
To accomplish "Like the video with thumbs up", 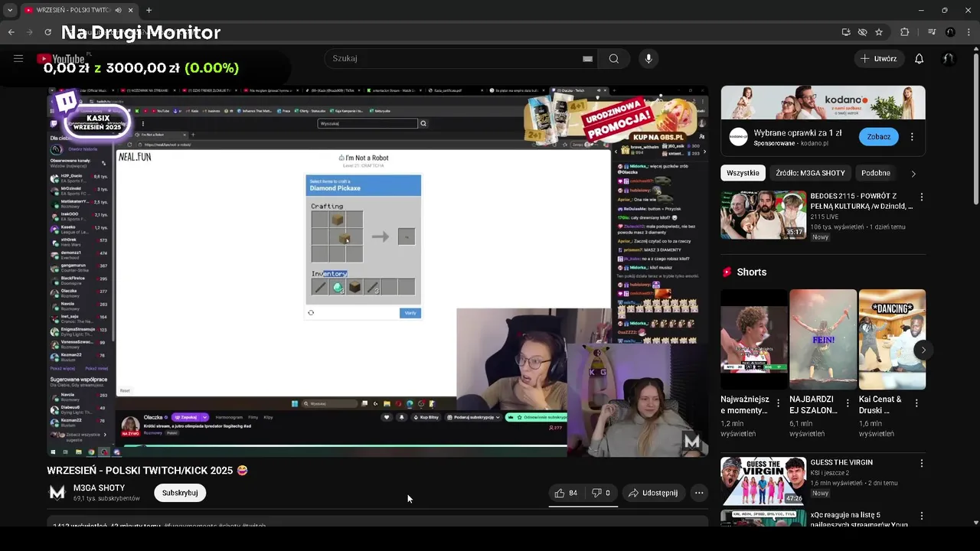I will tap(567, 493).
